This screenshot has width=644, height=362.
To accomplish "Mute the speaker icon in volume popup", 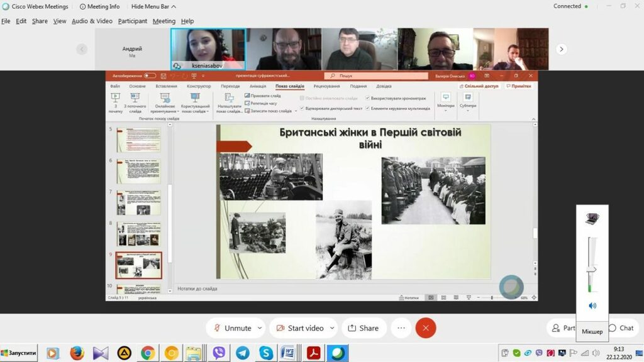I will 592,305.
